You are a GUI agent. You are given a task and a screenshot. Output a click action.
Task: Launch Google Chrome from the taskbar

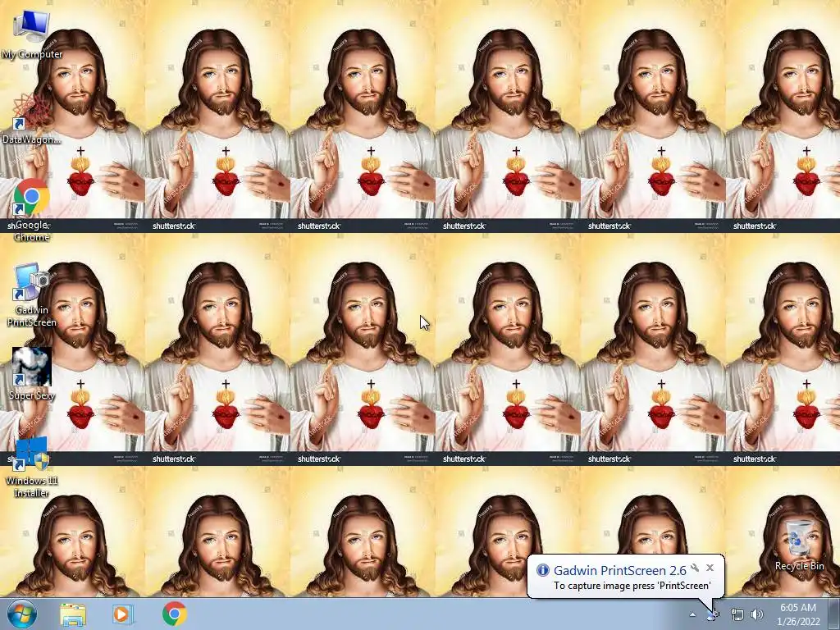(x=174, y=614)
